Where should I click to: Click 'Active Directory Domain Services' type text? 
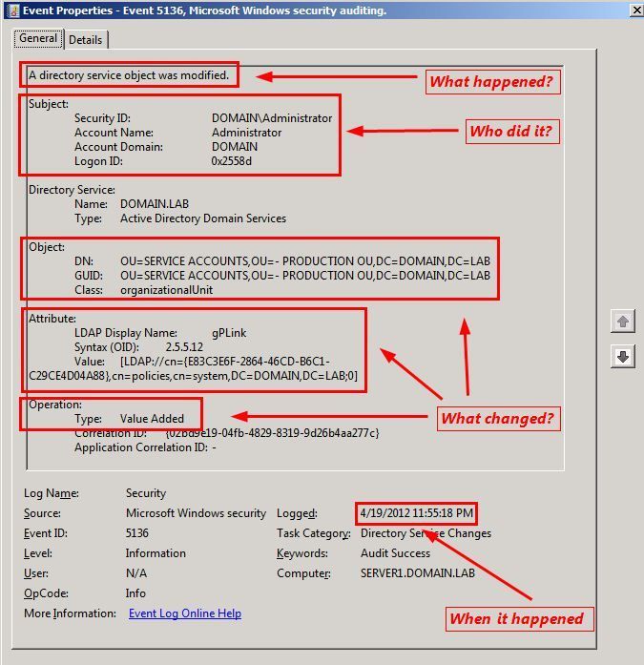click(x=203, y=218)
